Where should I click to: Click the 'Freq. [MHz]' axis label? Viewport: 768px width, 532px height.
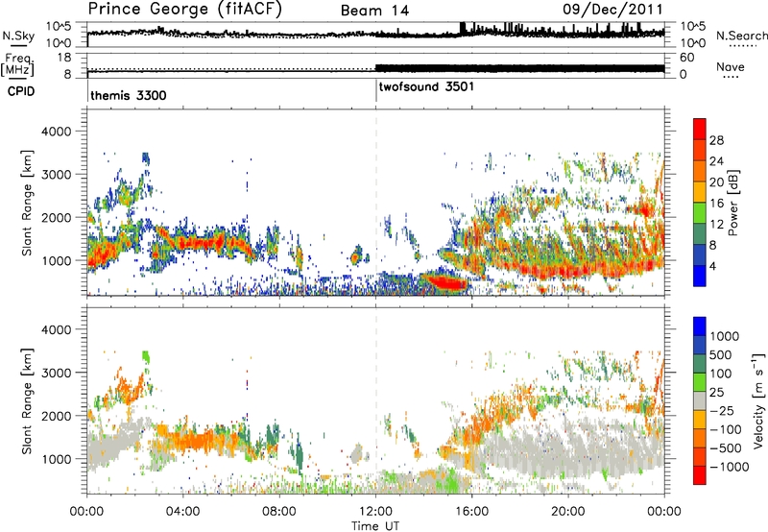click(18, 65)
